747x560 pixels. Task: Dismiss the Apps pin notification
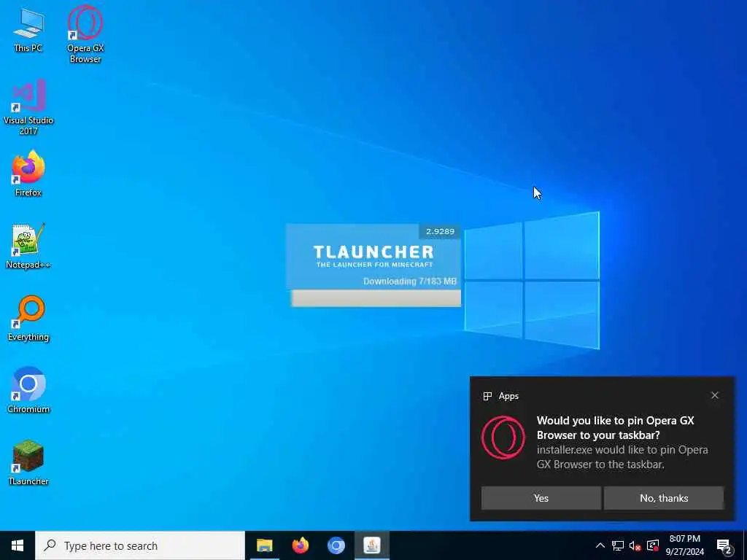tap(715, 396)
